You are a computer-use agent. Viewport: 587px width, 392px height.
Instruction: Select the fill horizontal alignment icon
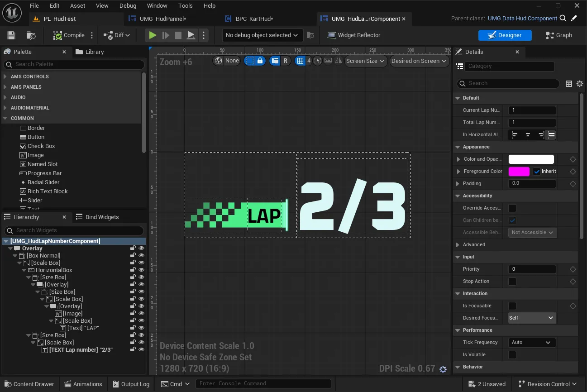(x=551, y=135)
